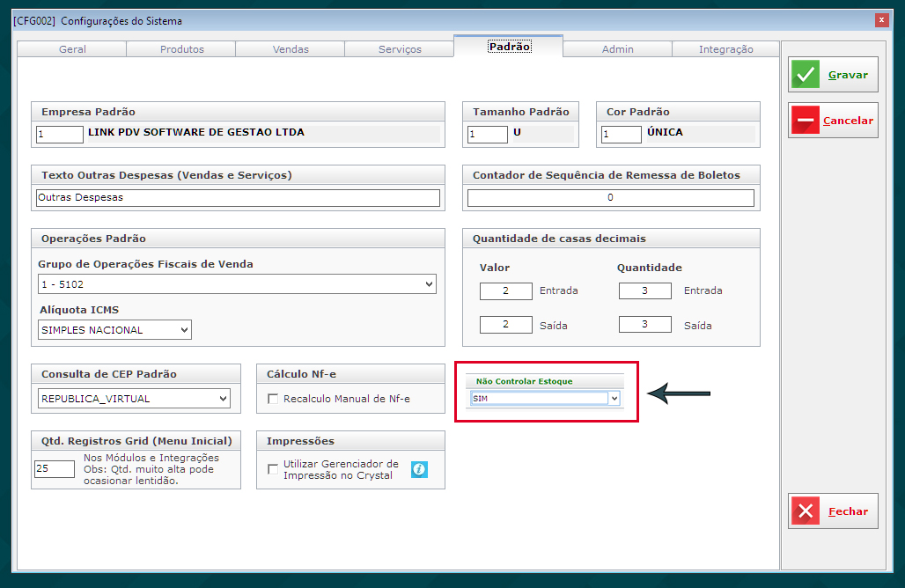Expand Não Controlar Estoque dropdown

click(614, 398)
